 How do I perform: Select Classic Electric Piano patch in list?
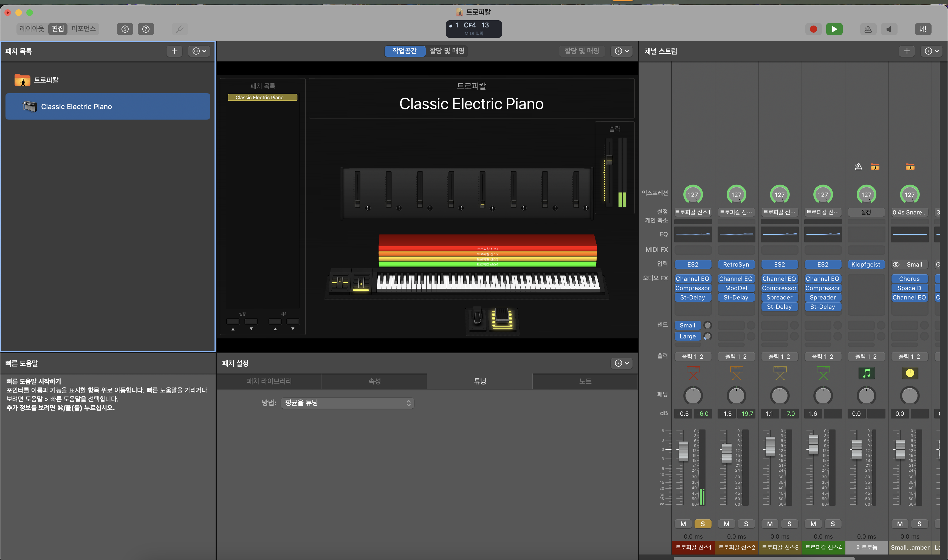coord(108,106)
